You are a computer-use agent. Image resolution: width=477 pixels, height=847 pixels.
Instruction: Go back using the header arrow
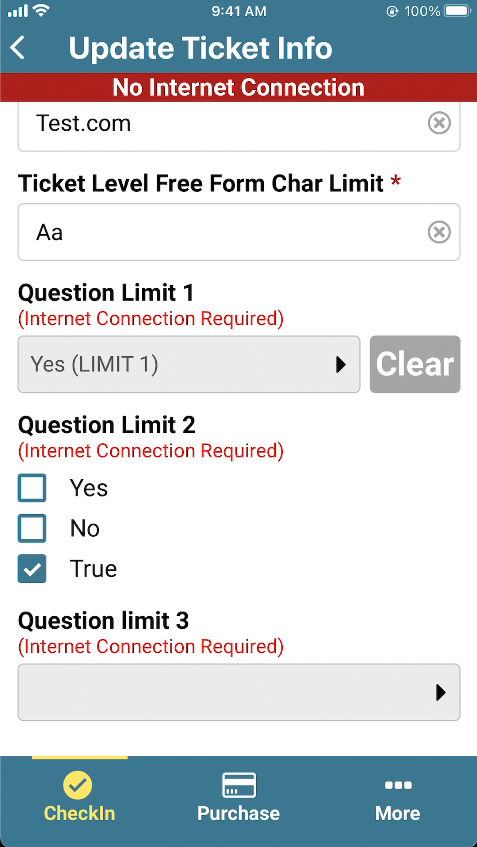[18, 48]
